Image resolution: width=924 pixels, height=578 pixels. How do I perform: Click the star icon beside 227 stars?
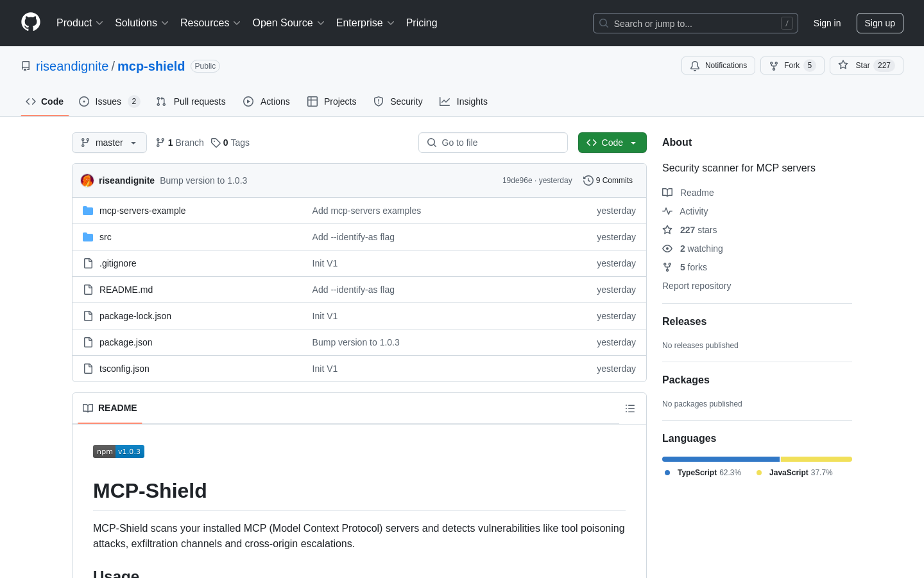pos(667,230)
